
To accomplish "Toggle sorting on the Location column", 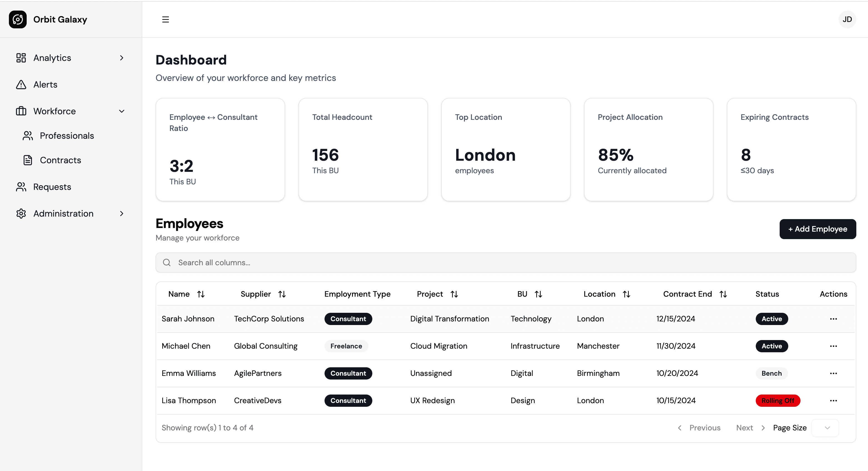I will point(627,294).
